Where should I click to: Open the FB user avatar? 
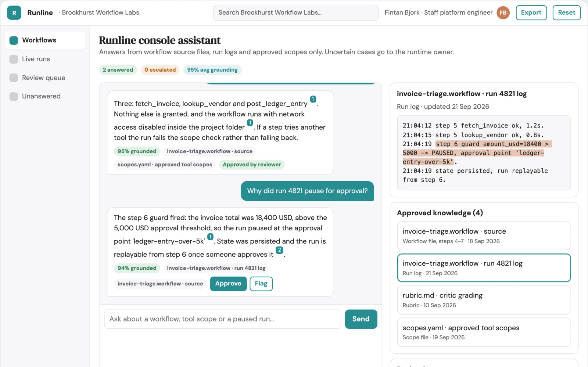[x=503, y=12]
